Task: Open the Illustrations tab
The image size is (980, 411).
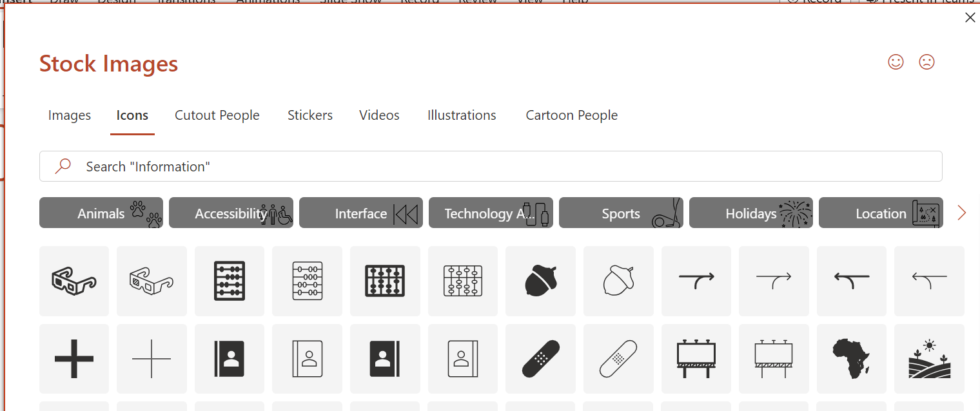Action: click(x=462, y=115)
